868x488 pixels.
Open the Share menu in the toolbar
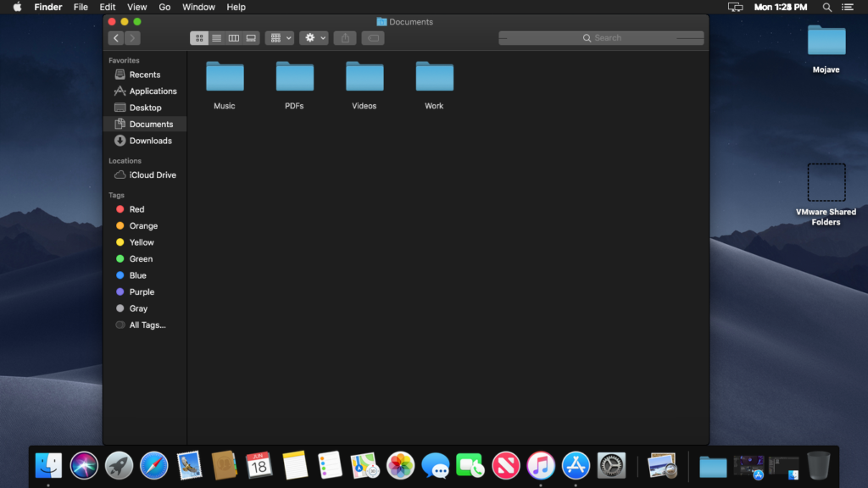point(344,37)
